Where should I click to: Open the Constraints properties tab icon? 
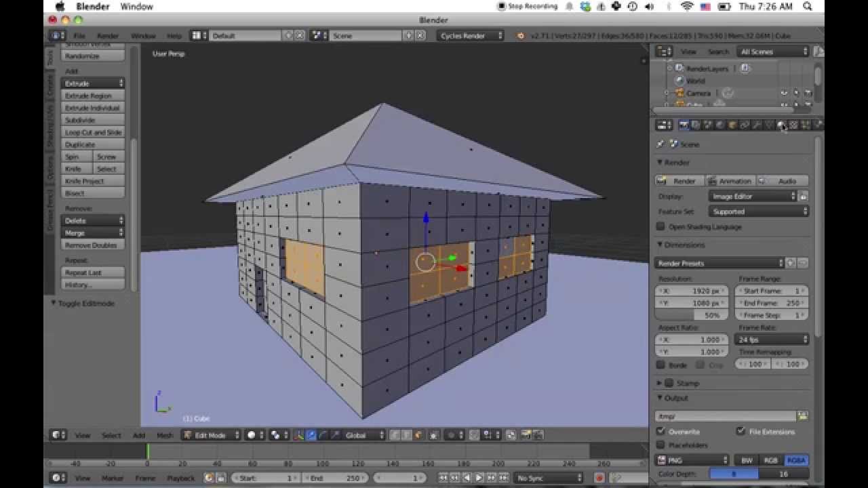pos(745,125)
